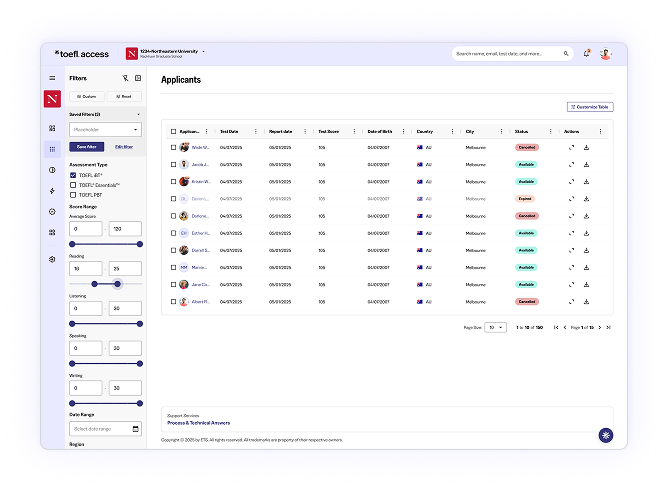Open column menu for Status header
This screenshot has width=668, height=488.
click(550, 131)
